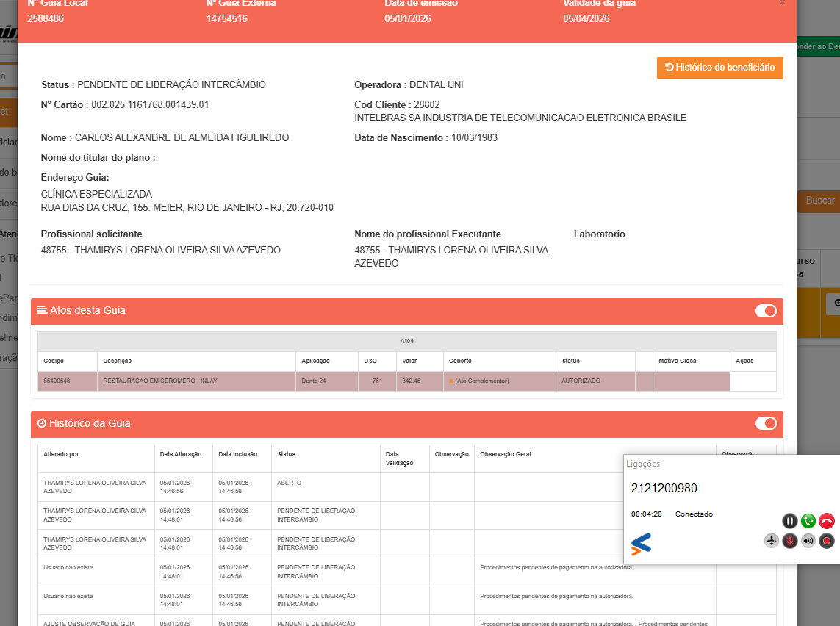This screenshot has height=626, width=840.
Task: Click the Atos desta Guia list icon
Action: (42, 310)
